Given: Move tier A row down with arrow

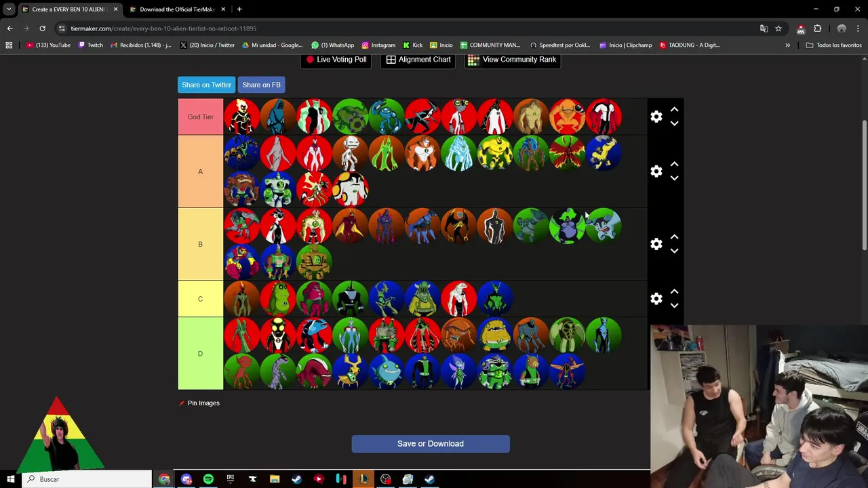Looking at the screenshot, I should [674, 178].
